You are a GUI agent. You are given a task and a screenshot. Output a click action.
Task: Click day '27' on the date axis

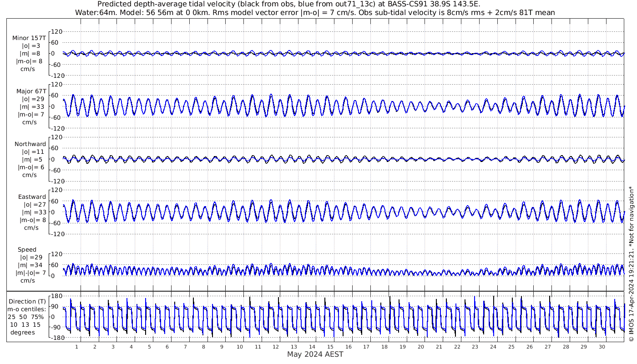547,347
